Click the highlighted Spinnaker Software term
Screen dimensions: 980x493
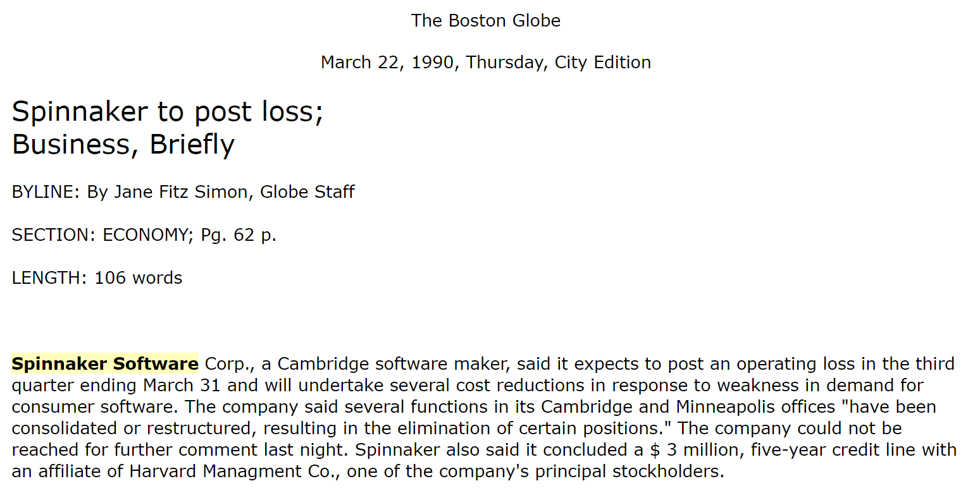click(x=105, y=364)
